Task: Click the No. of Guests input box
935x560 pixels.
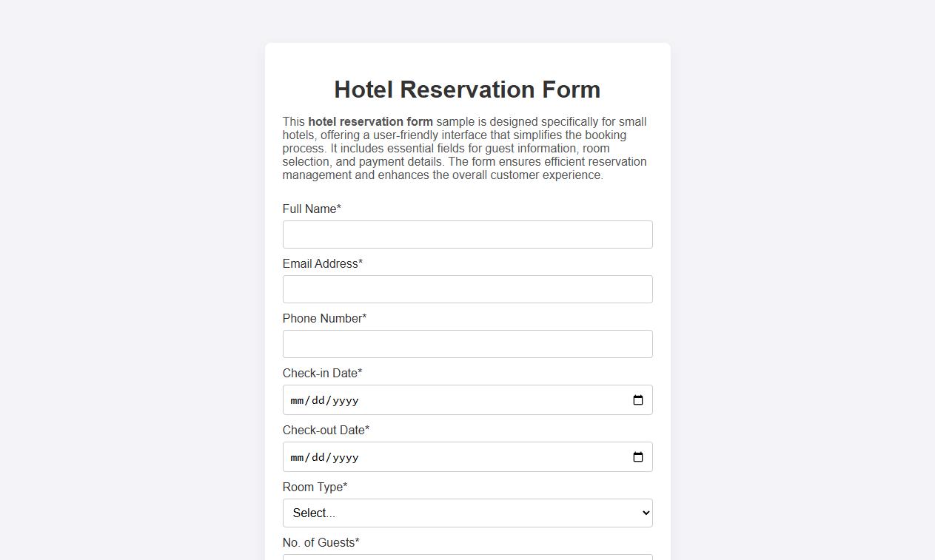Action: [x=467, y=556]
